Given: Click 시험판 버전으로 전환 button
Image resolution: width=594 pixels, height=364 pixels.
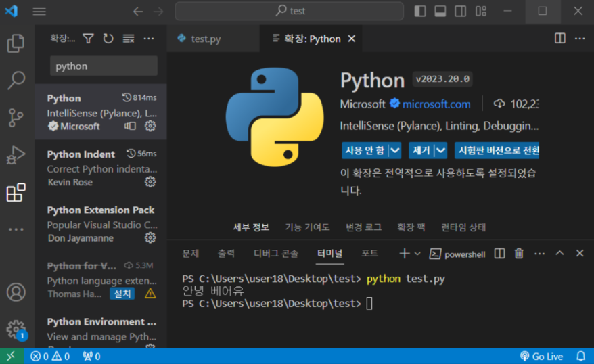Looking at the screenshot, I should click(497, 150).
